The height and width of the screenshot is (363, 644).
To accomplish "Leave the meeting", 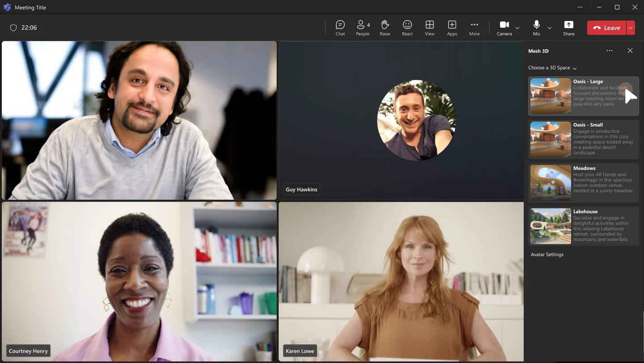I will click(607, 28).
